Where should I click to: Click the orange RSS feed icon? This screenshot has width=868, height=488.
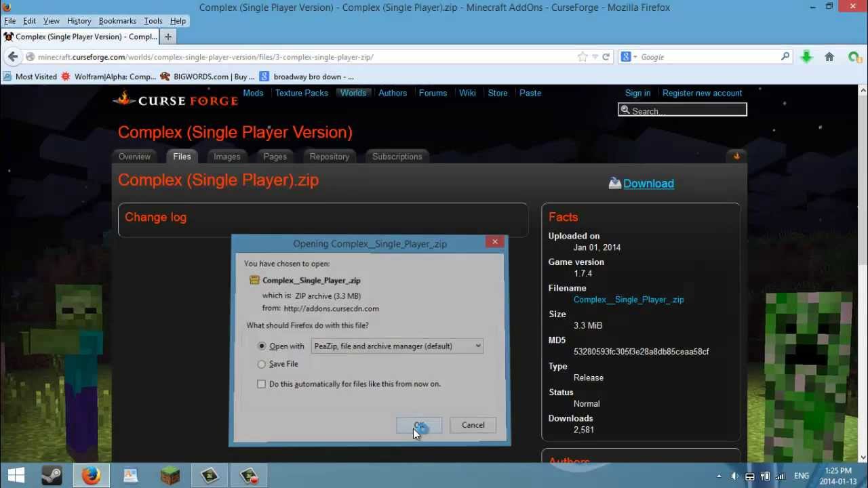pos(736,157)
